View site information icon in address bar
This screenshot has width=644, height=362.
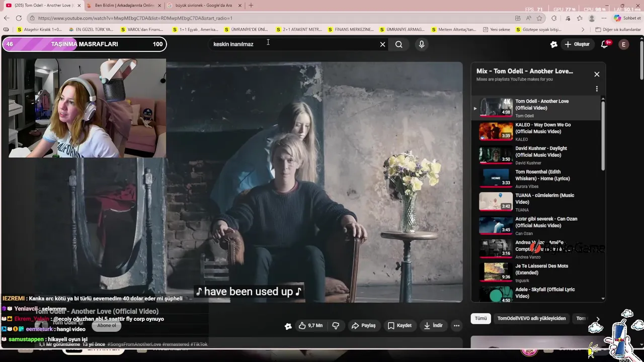(x=32, y=18)
